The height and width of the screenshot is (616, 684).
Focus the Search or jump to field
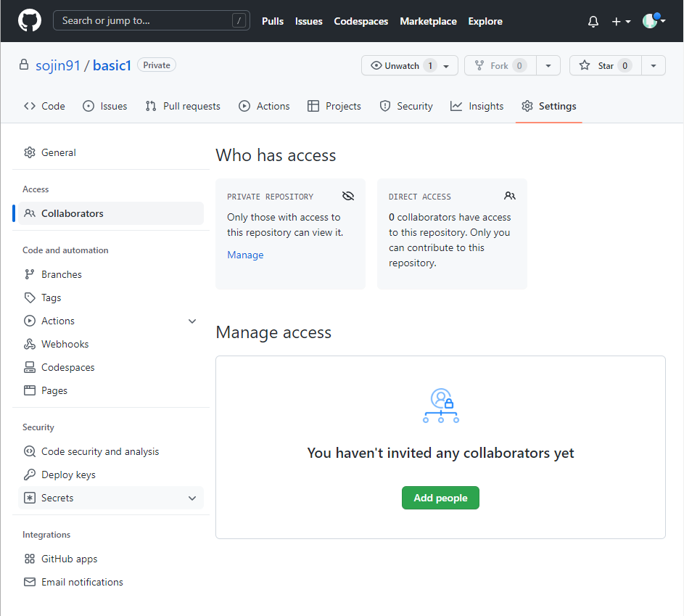151,20
